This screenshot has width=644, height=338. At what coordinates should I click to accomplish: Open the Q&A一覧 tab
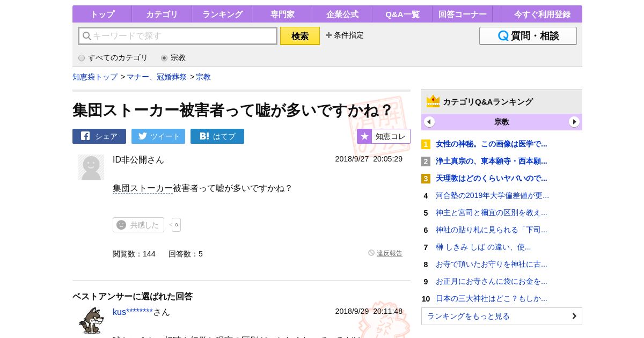tap(402, 14)
